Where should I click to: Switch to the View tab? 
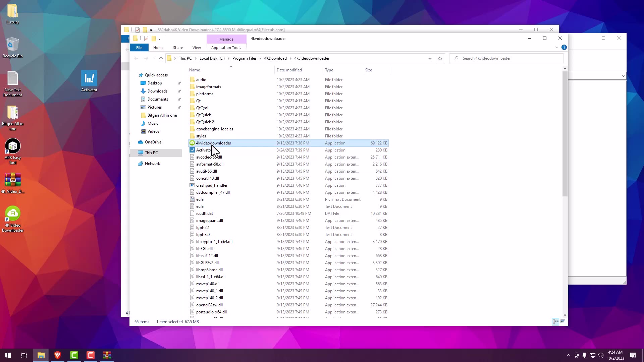pyautogui.click(x=197, y=47)
